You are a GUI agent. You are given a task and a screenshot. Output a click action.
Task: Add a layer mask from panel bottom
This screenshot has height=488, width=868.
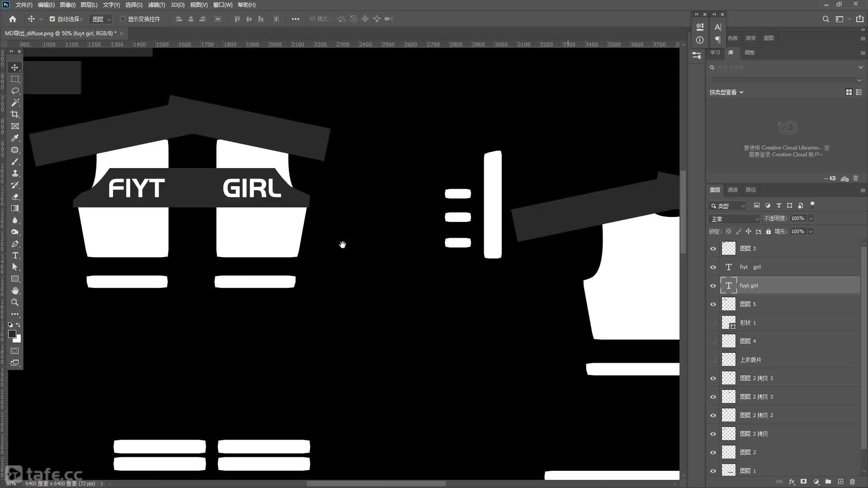(803, 482)
